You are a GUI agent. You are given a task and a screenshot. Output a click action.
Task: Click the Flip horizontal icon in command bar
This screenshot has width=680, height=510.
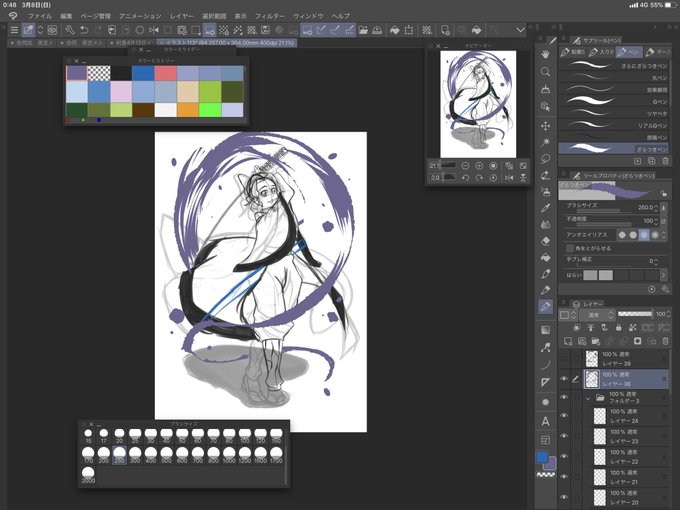click(x=154, y=30)
